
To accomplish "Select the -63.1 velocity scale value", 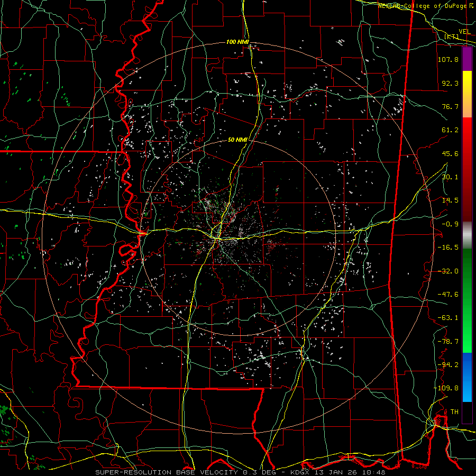I will pyautogui.click(x=448, y=318).
